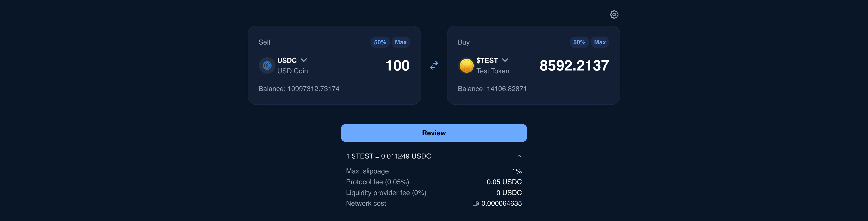Select 50% of $TEST balance to buy

(579, 42)
